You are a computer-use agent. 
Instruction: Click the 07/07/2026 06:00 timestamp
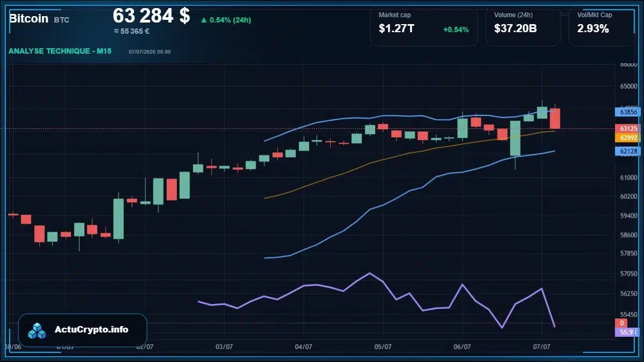150,52
